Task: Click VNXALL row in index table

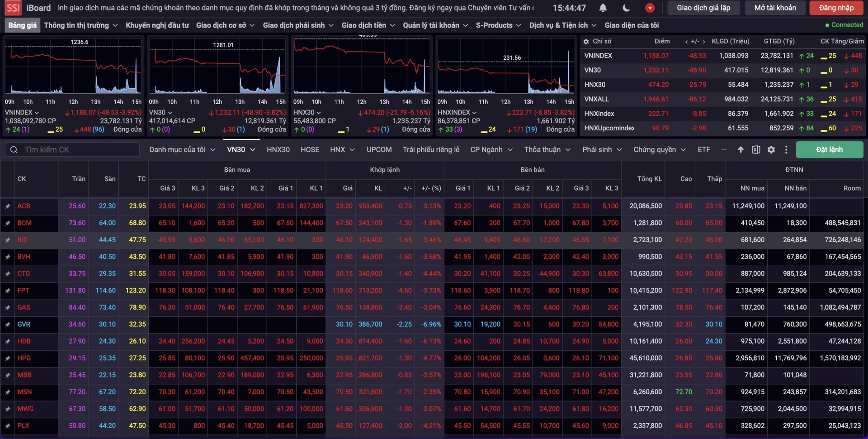Action: click(x=722, y=99)
